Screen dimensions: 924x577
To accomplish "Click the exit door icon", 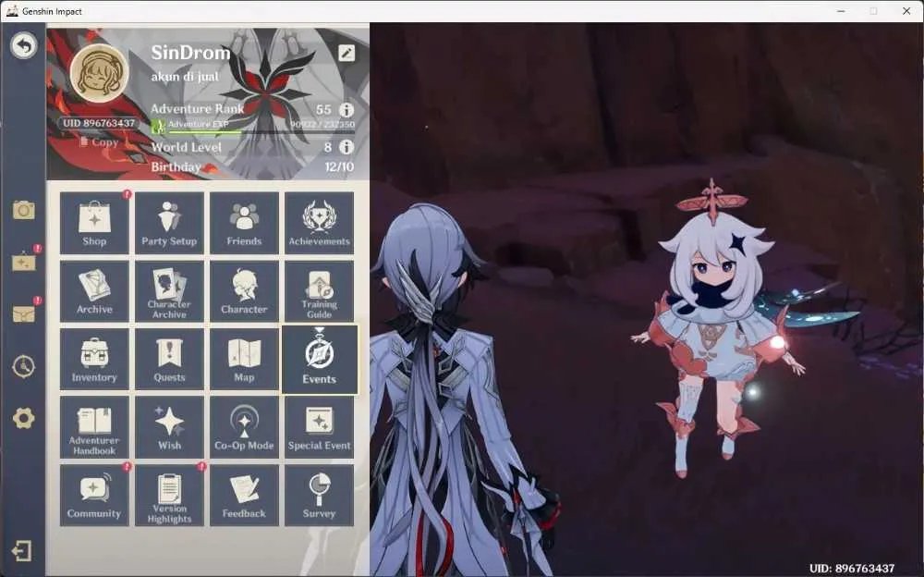I will (x=22, y=552).
